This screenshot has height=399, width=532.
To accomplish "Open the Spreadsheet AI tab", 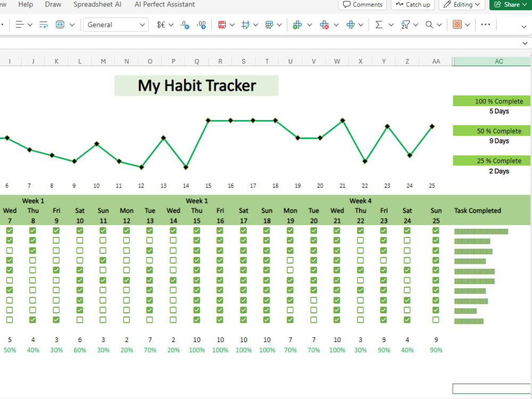I will click(97, 4).
